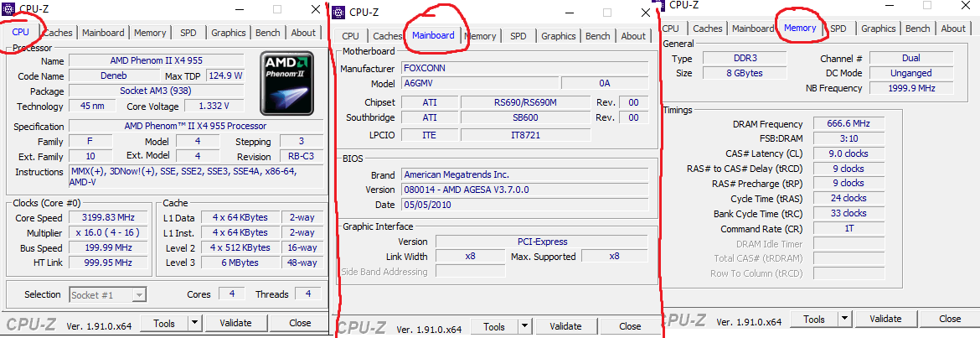Select Memory tab in right window
The image size is (980, 338).
[x=800, y=28]
